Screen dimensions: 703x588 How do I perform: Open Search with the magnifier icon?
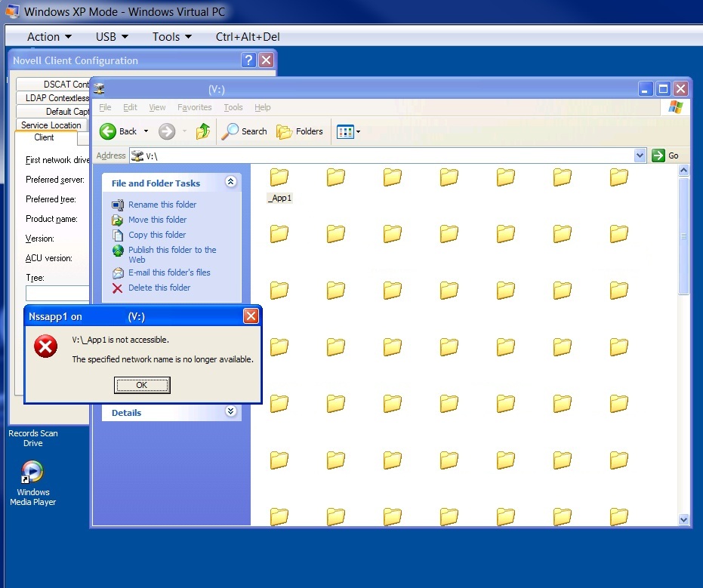pyautogui.click(x=230, y=131)
